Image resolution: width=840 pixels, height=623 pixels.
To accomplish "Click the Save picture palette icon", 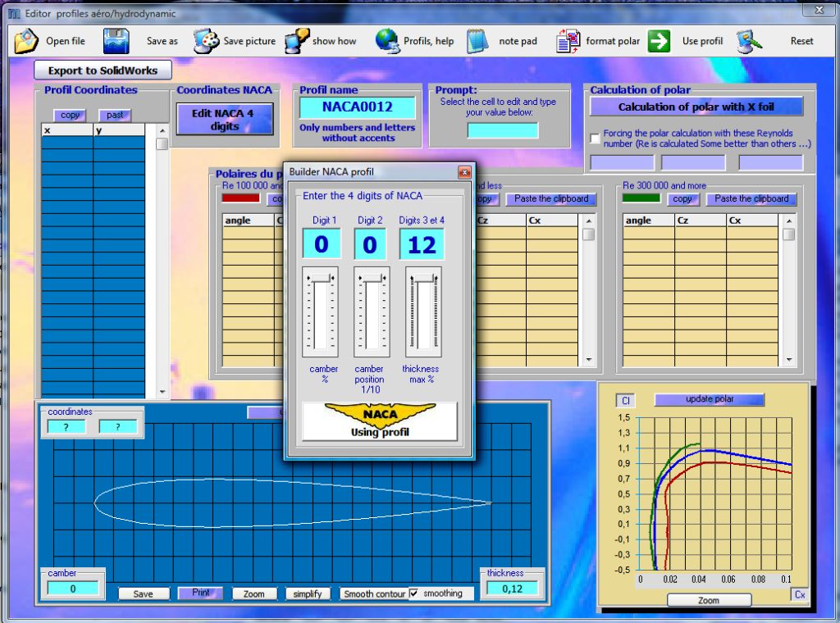I will [206, 41].
